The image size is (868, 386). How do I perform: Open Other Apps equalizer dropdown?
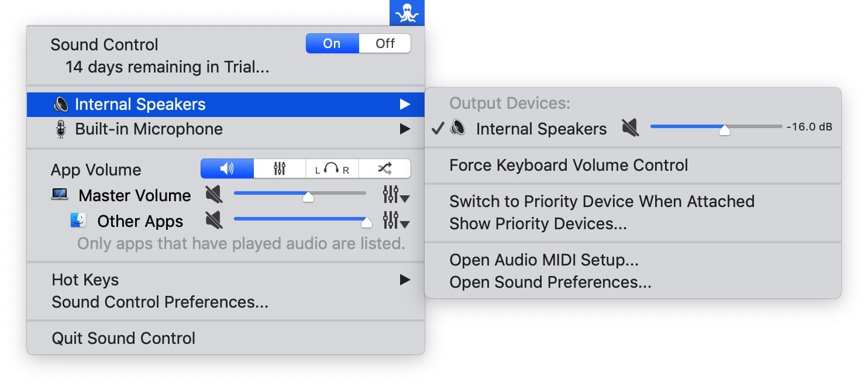pyautogui.click(x=395, y=221)
